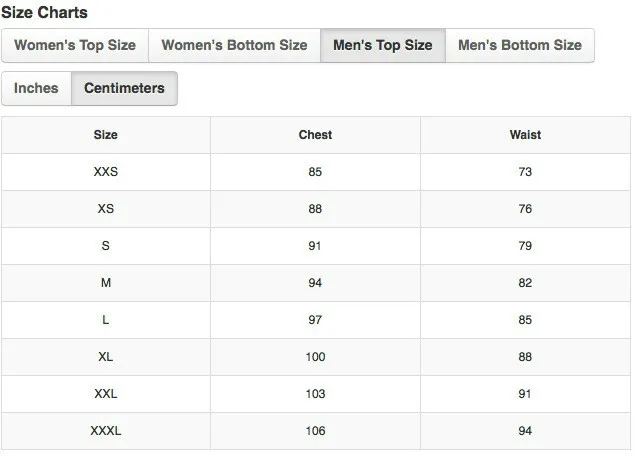Toggle units to Inches
Screen dimensions: 636x456
[x=36, y=88]
